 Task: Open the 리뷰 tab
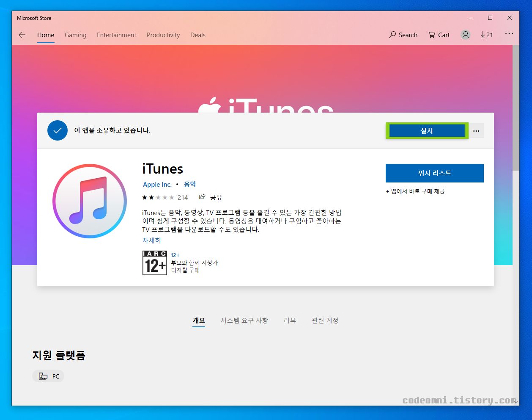(290, 321)
